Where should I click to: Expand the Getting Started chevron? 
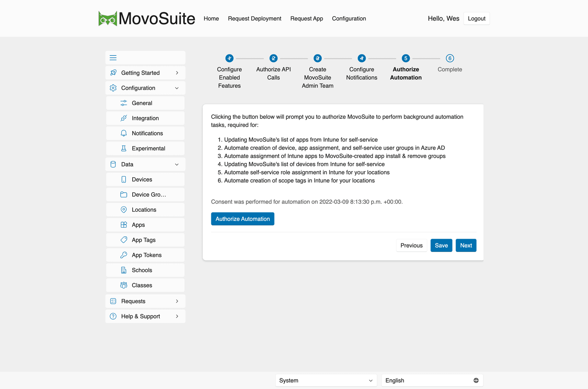pyautogui.click(x=177, y=73)
